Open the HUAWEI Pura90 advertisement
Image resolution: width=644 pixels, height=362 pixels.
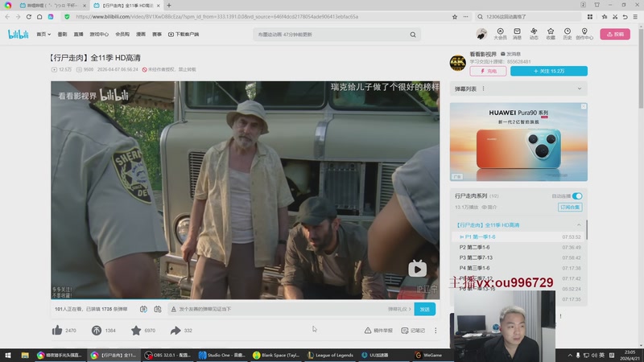518,142
